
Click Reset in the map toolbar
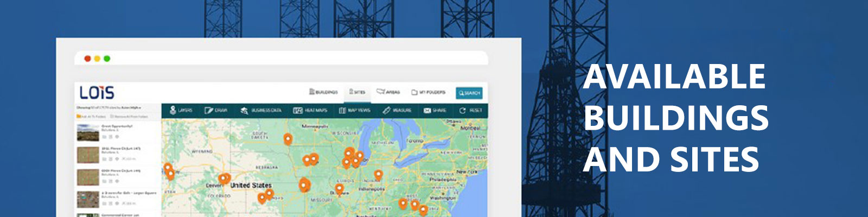471,110
